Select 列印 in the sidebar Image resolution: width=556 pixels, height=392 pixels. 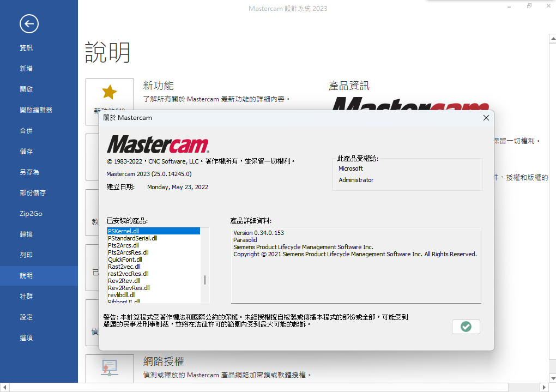26,255
